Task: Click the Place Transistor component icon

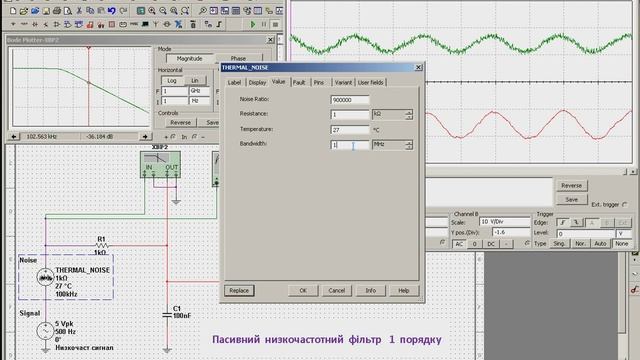Action: [x=46, y=24]
